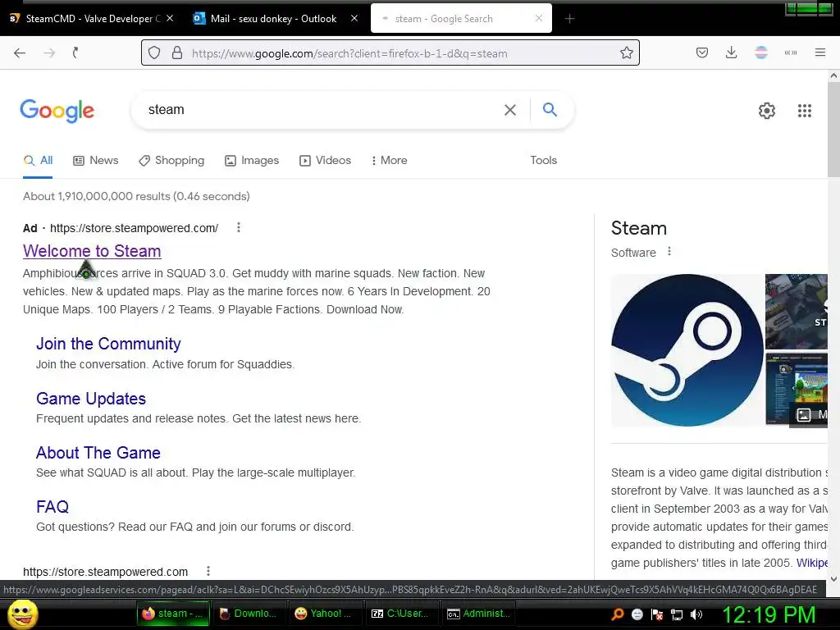Open the Pocket save icon
Image resolution: width=840 pixels, height=630 pixels.
(x=702, y=52)
